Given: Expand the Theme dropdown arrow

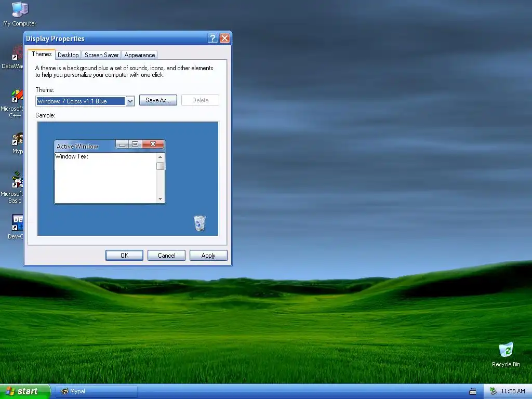Looking at the screenshot, I should coord(130,101).
